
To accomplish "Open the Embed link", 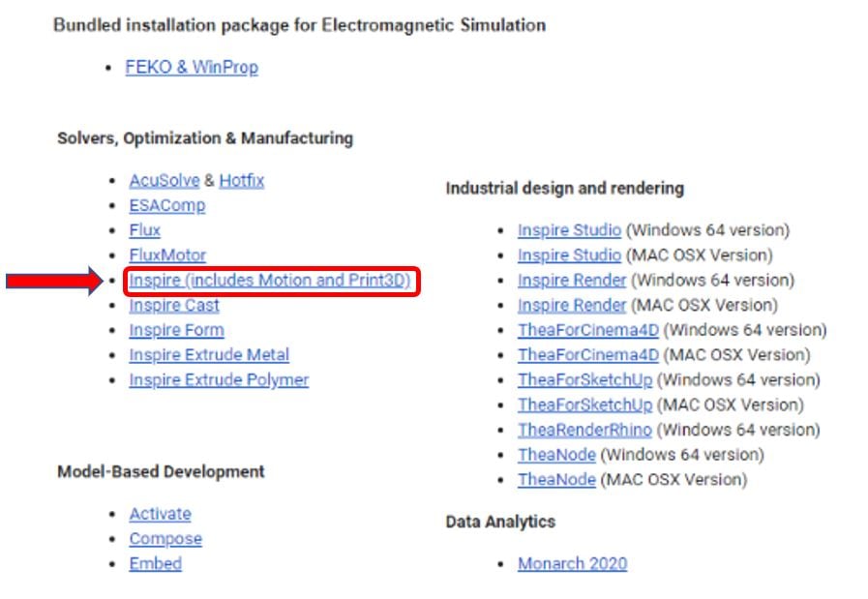I will click(156, 563).
